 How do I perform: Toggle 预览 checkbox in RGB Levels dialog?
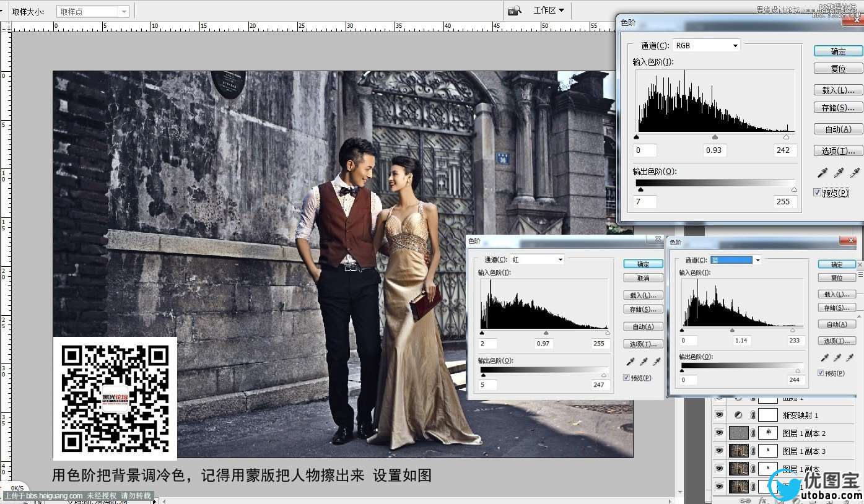818,193
